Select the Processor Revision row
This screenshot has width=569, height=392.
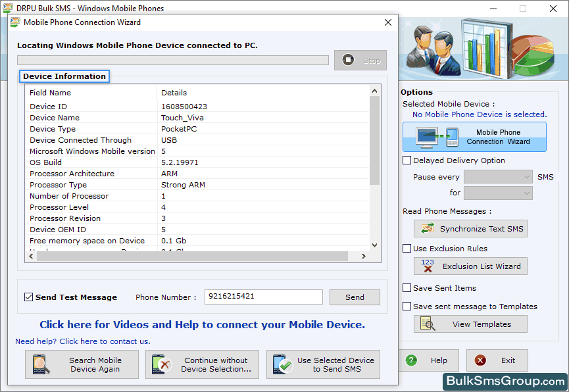click(197, 218)
